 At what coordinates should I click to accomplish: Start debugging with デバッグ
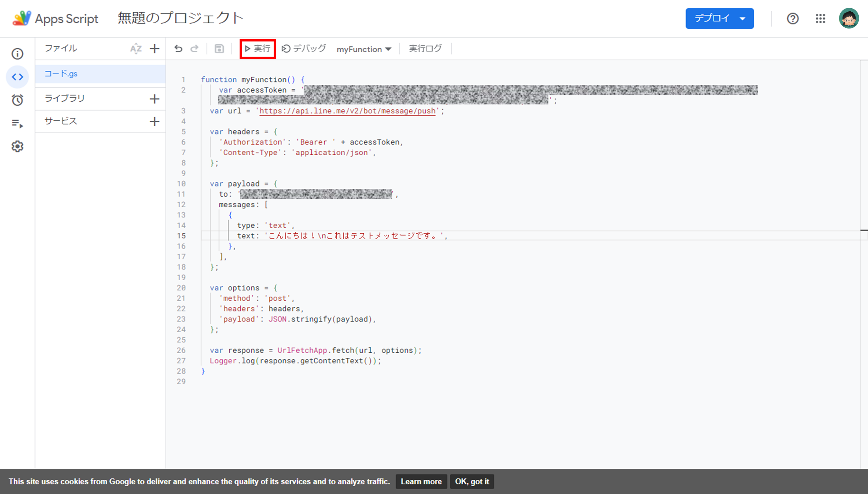coord(304,49)
